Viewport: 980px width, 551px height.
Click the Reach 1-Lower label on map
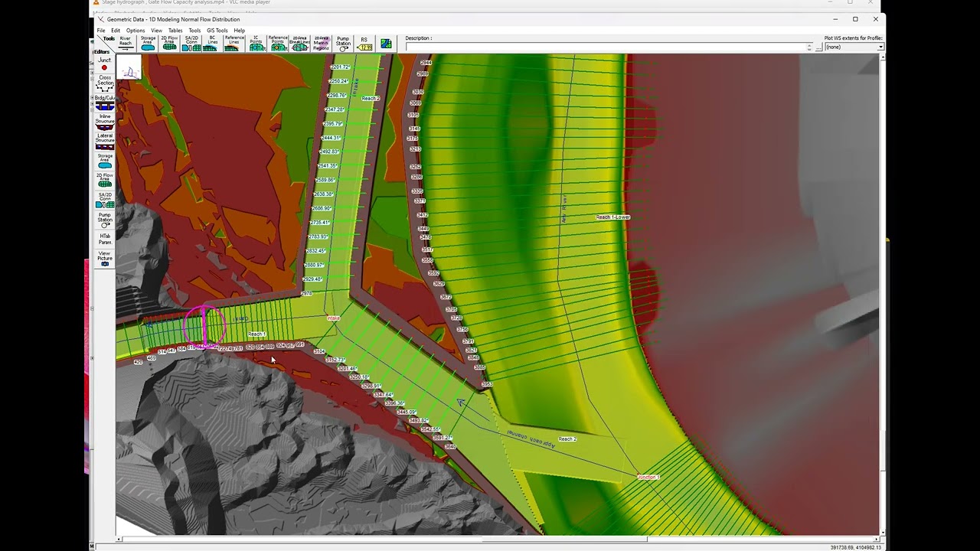tap(613, 217)
